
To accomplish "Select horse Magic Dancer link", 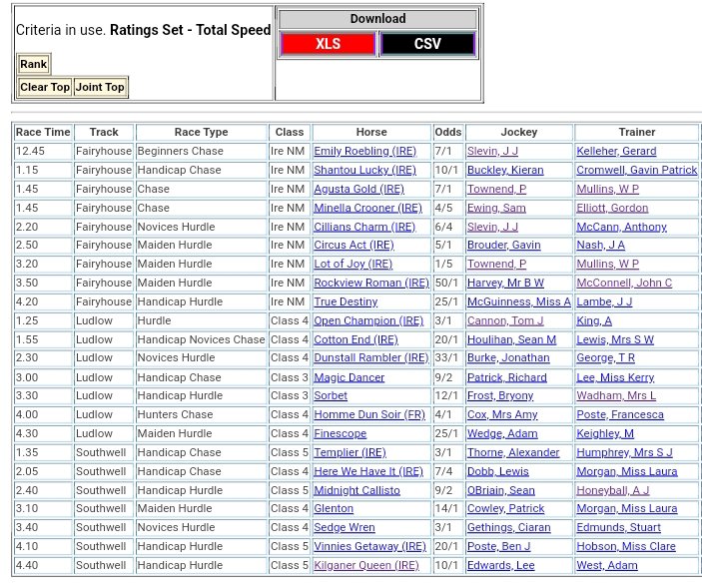I will pos(349,377).
